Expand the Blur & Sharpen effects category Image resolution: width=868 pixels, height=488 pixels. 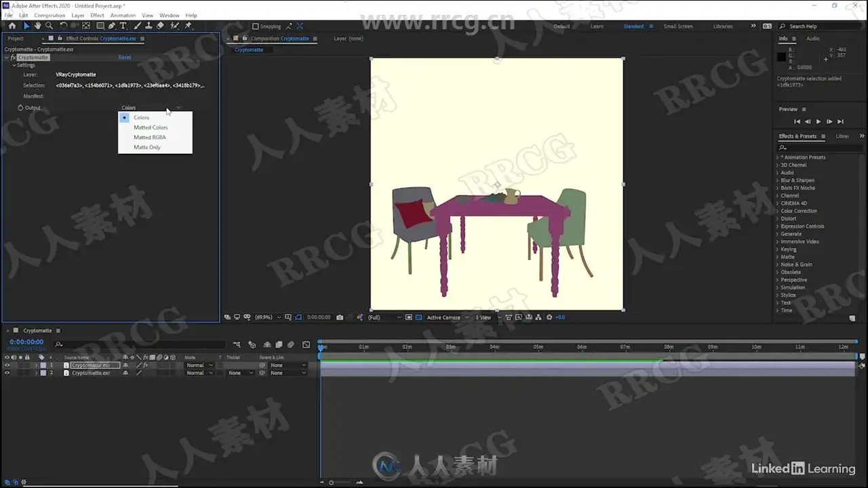(778, 180)
